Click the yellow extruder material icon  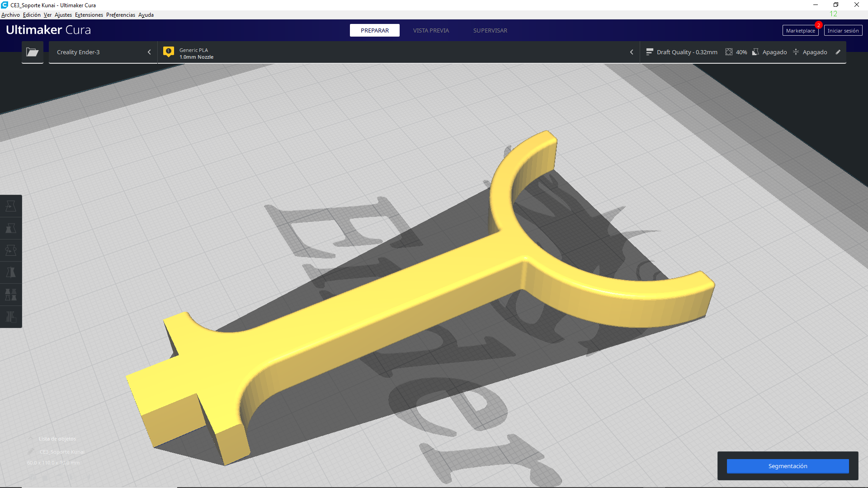169,52
